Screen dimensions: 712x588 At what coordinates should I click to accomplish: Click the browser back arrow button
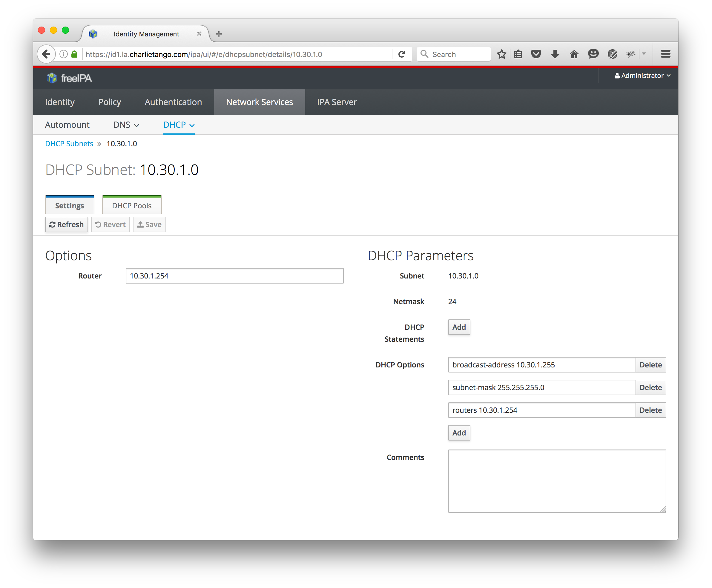click(x=46, y=54)
